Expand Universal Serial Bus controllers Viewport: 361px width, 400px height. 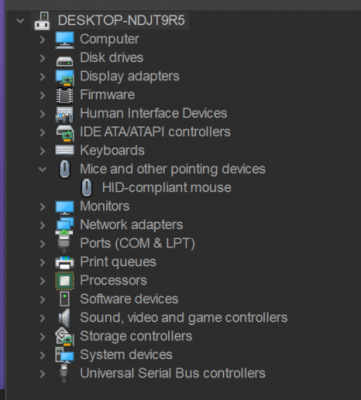(x=42, y=374)
